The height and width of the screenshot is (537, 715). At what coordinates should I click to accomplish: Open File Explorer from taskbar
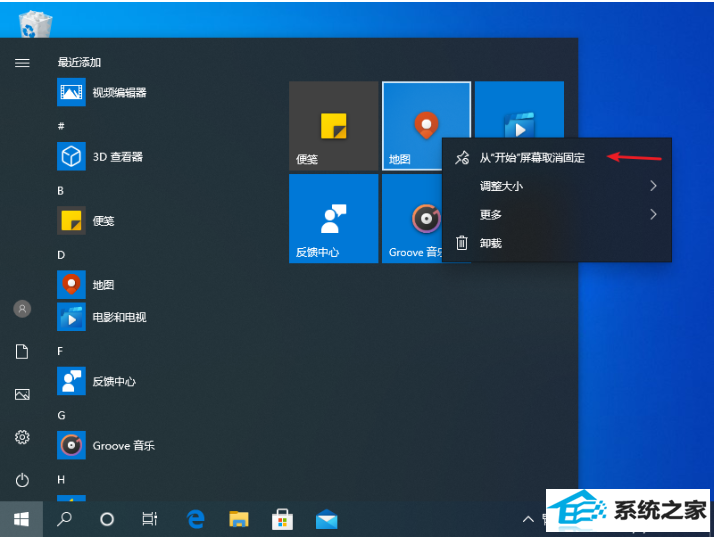(x=238, y=519)
